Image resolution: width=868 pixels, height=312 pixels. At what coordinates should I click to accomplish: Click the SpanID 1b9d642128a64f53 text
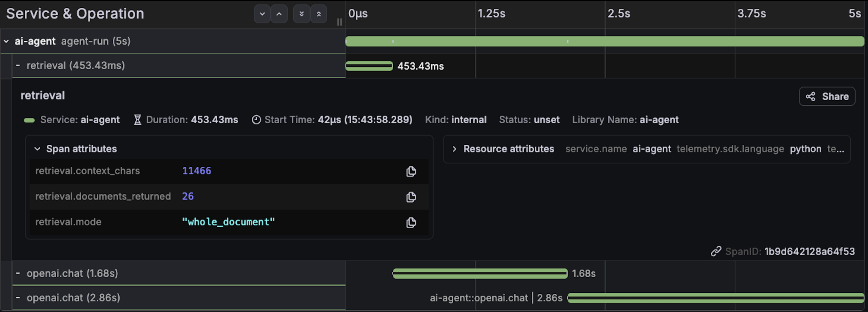point(790,251)
